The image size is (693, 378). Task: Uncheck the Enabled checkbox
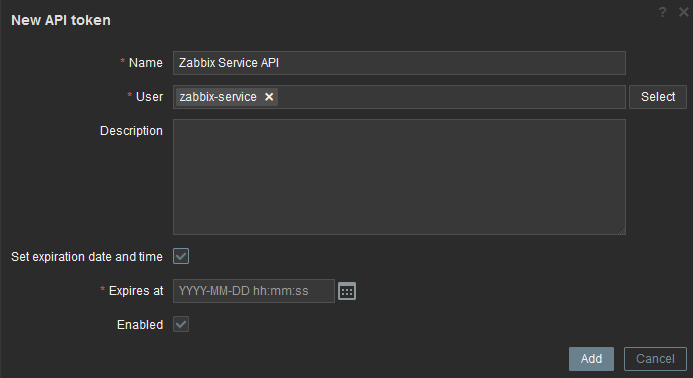pos(181,324)
